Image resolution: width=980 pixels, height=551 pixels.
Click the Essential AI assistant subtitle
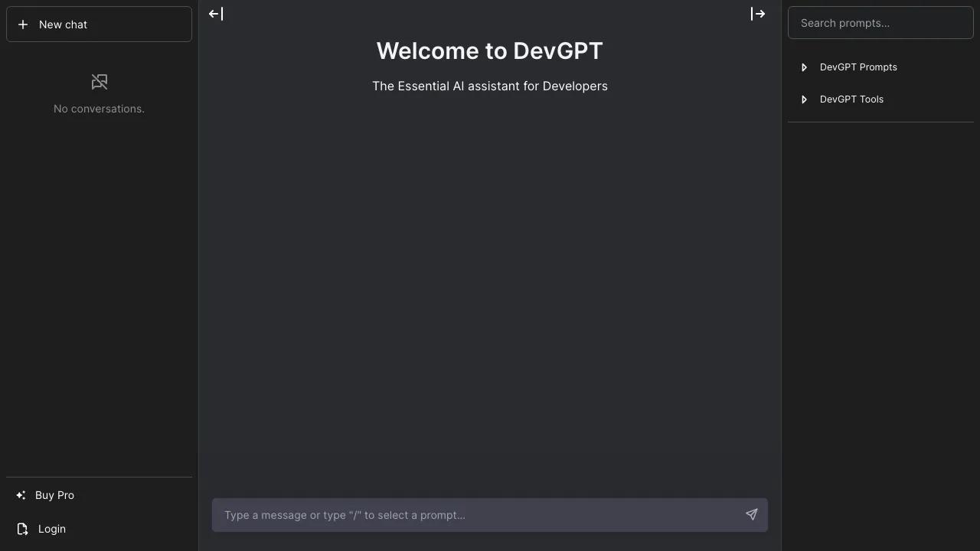[490, 86]
